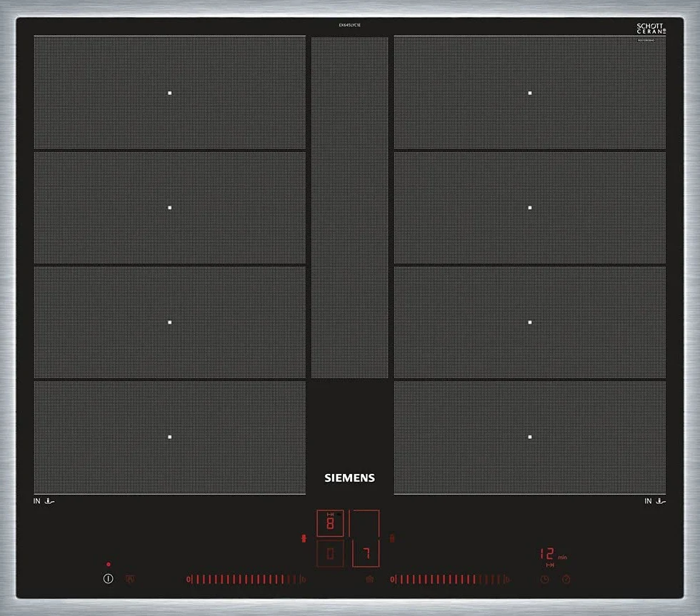This screenshot has width=700, height=616.
Task: Set a mid level on the left slider
Action: pos(245,580)
